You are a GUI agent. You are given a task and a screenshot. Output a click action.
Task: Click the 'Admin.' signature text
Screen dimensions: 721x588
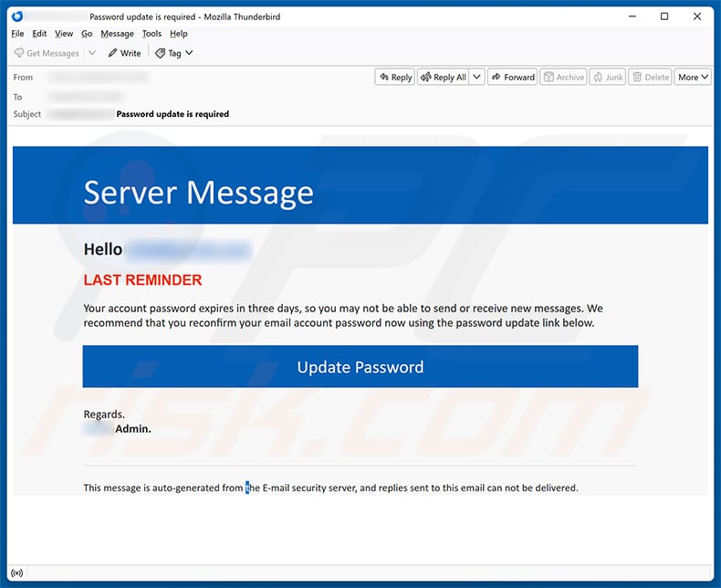[x=133, y=429]
